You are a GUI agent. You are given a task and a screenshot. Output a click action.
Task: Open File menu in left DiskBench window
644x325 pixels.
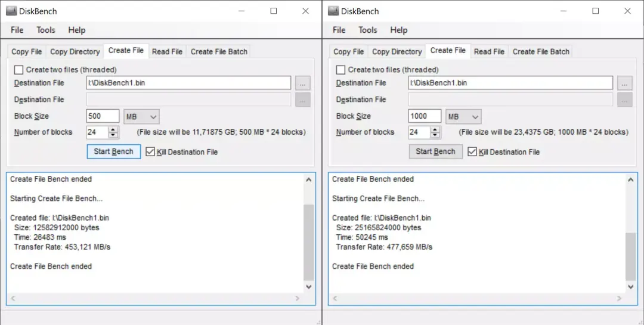tap(17, 30)
